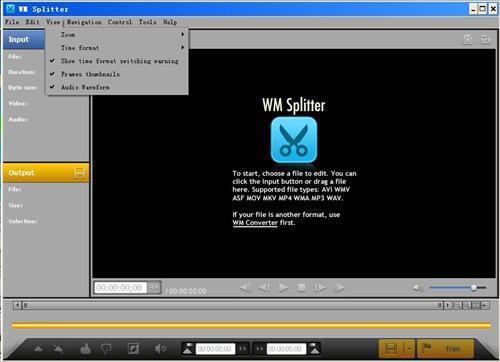Image resolution: width=500 pixels, height=362 pixels.
Task: Close the open View menu
Action: (53, 22)
